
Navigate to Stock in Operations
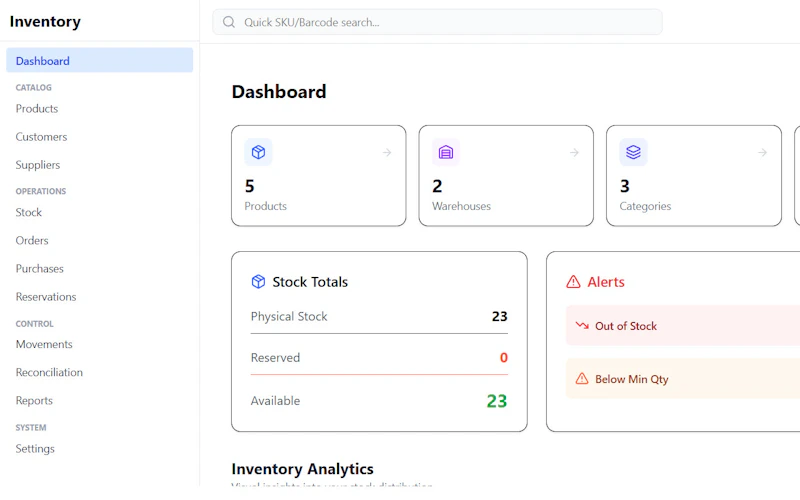(x=29, y=212)
